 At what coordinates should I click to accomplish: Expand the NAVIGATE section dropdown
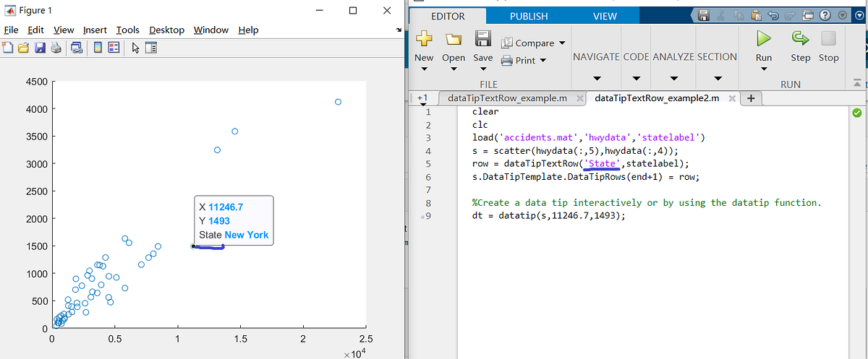pos(597,78)
